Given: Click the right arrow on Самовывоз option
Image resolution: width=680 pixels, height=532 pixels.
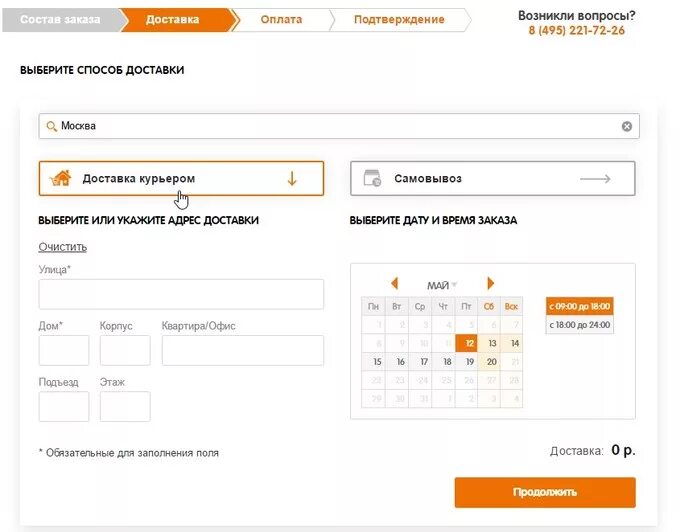Looking at the screenshot, I should 595,179.
